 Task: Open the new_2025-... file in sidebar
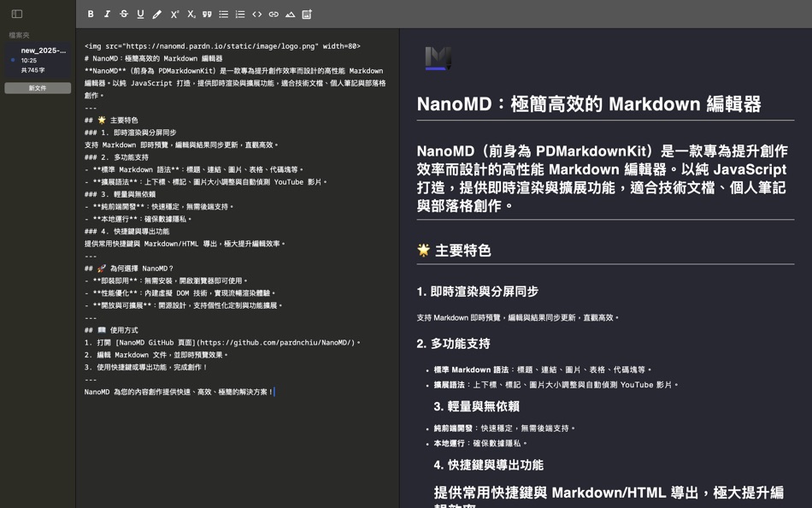pyautogui.click(x=38, y=60)
